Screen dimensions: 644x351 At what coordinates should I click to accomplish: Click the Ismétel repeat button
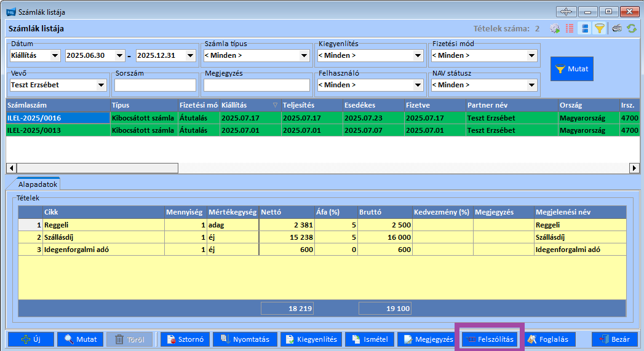tap(370, 339)
